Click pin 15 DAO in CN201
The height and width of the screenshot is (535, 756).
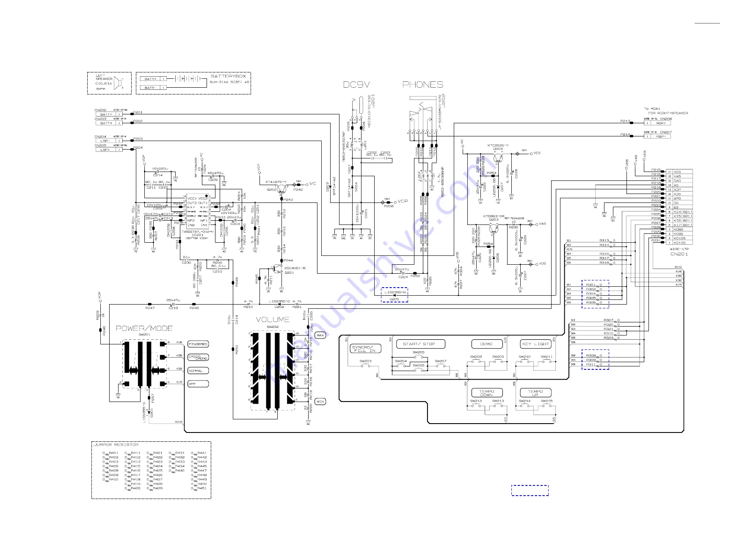[x=679, y=180]
